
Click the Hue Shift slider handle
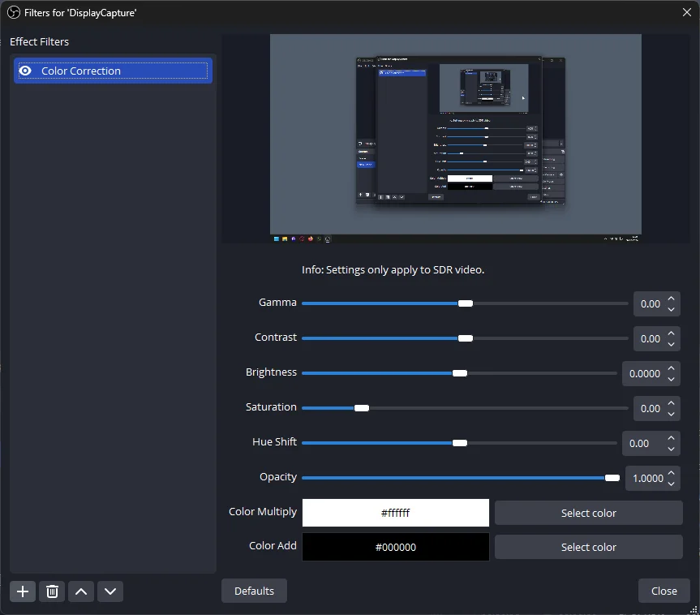pyautogui.click(x=459, y=443)
